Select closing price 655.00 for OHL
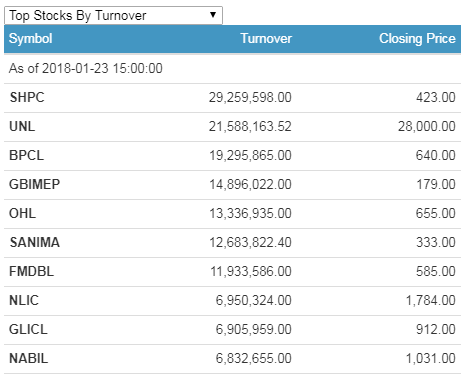The height and width of the screenshot is (378, 466). 436,213
